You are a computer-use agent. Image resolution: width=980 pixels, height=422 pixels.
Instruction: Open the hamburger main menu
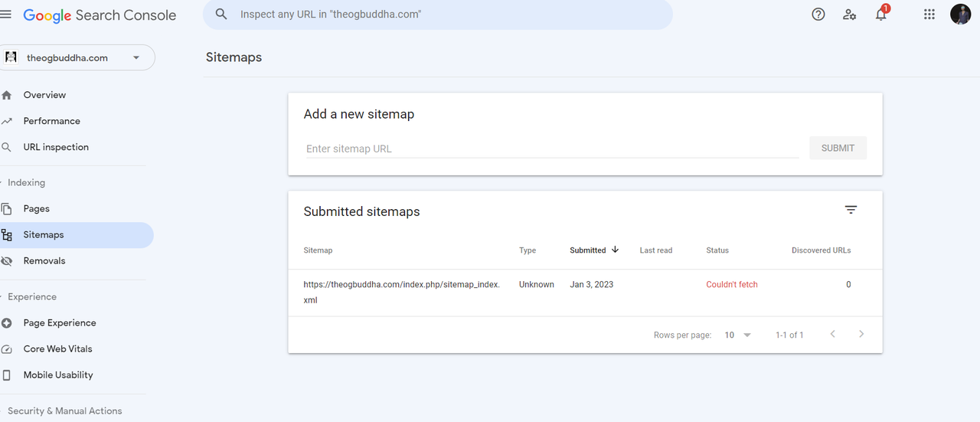coord(5,15)
